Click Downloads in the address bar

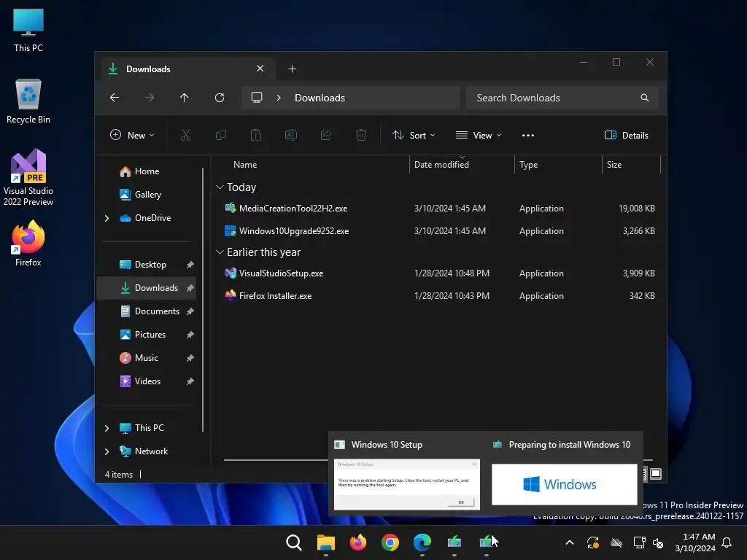pyautogui.click(x=320, y=98)
